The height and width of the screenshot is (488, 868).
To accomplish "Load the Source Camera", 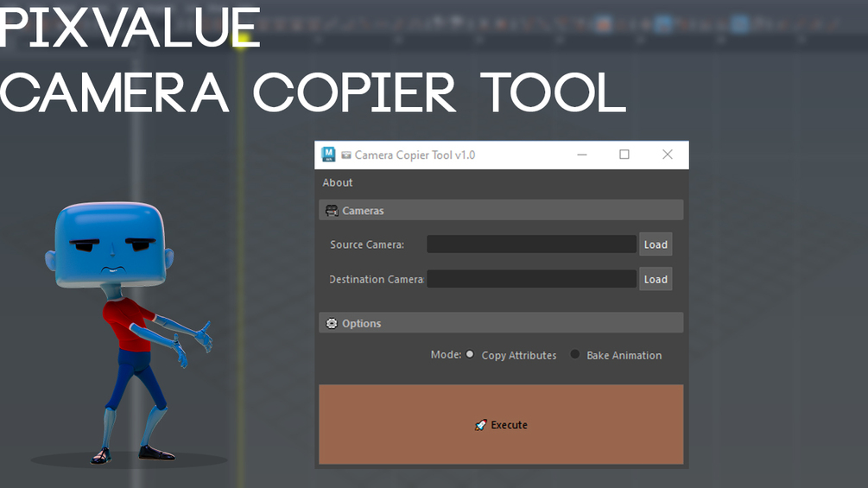I will click(656, 244).
